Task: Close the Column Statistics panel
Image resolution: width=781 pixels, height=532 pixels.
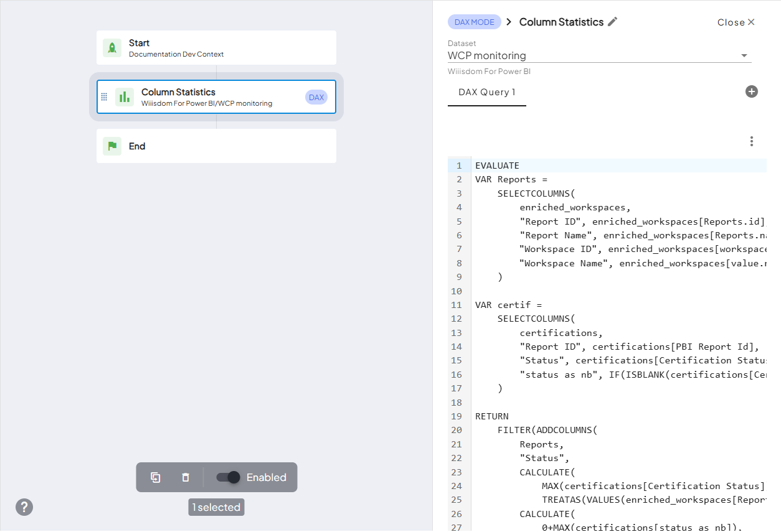Action: click(736, 22)
